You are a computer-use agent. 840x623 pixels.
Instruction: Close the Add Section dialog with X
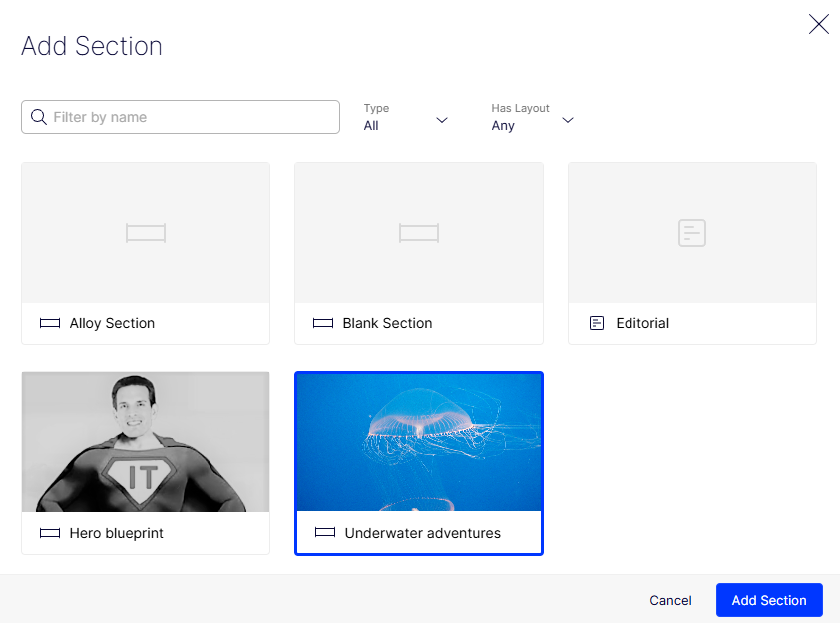pos(819,24)
